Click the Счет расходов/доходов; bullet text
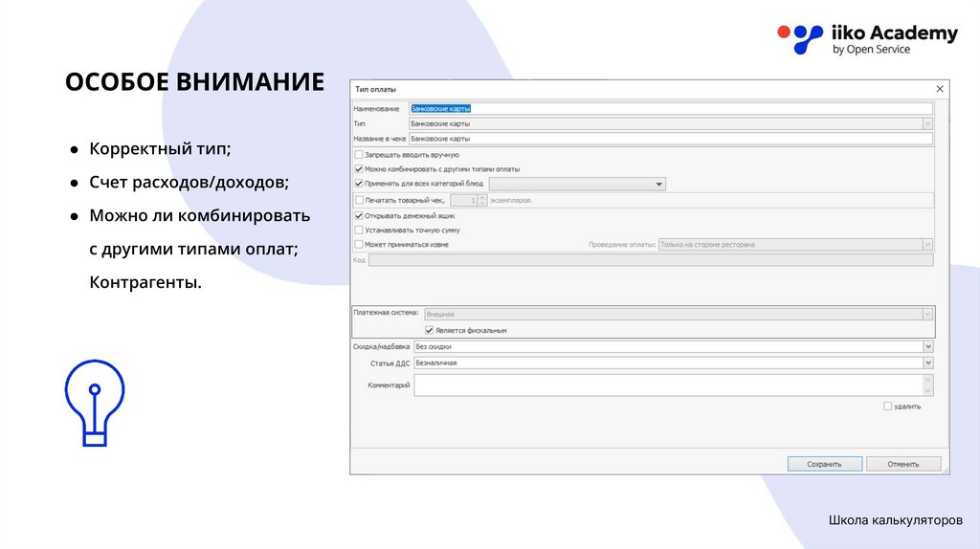Viewport: 980px width, 549px height. (x=189, y=183)
